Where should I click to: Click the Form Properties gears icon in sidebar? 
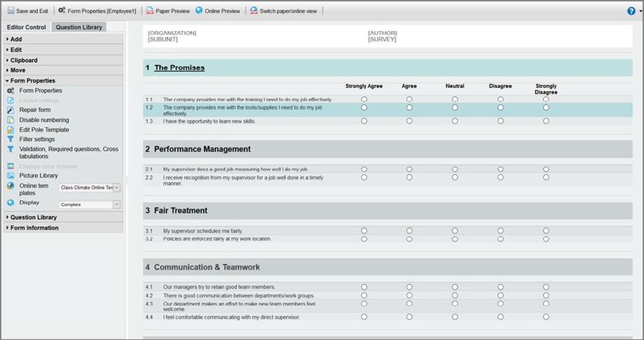click(11, 90)
